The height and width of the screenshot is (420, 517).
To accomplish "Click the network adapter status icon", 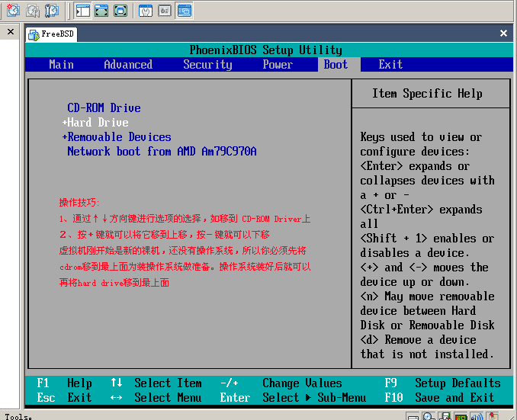I will (461, 417).
